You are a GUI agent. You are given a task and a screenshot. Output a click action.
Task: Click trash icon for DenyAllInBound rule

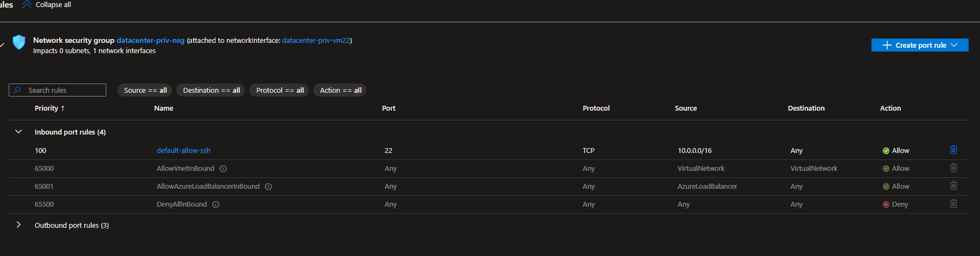[x=953, y=204]
